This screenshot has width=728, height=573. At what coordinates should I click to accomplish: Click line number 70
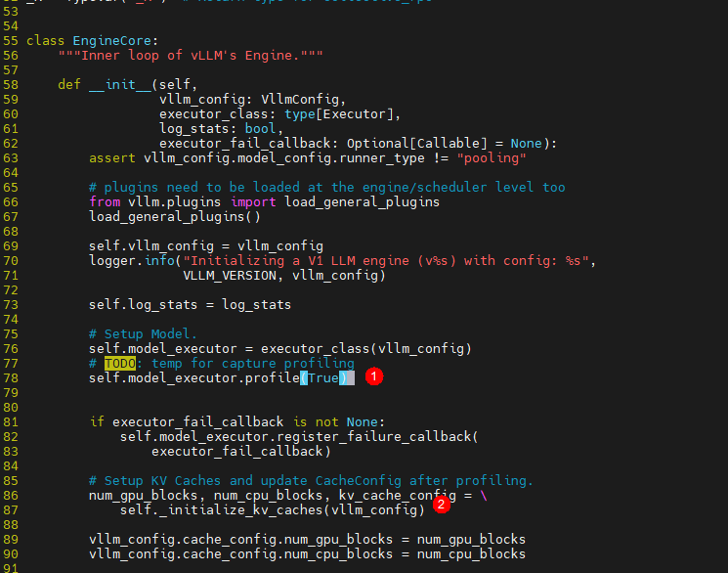click(11, 261)
